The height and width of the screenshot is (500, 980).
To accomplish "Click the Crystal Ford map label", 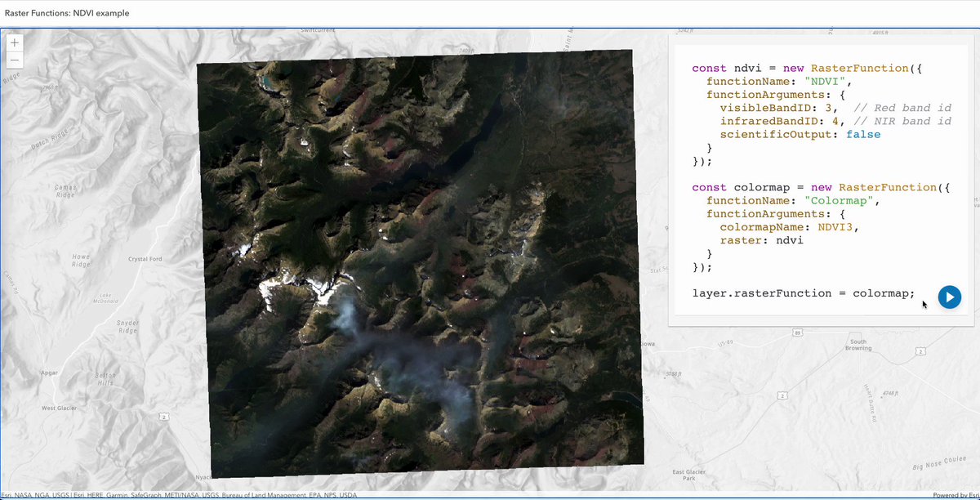I will tap(145, 259).
